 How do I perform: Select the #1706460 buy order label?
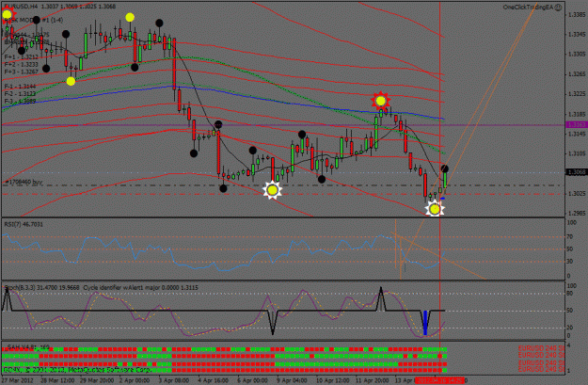click(24, 182)
